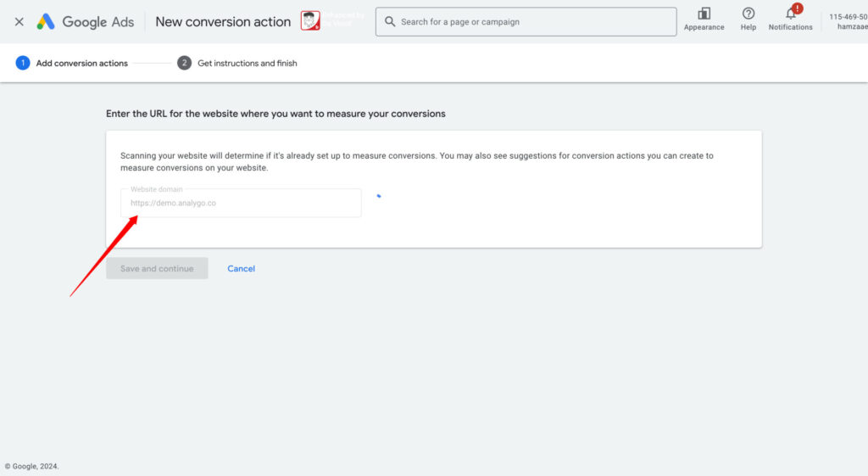Click the red notification alert badge
This screenshot has height=476, width=868.
click(797, 8)
